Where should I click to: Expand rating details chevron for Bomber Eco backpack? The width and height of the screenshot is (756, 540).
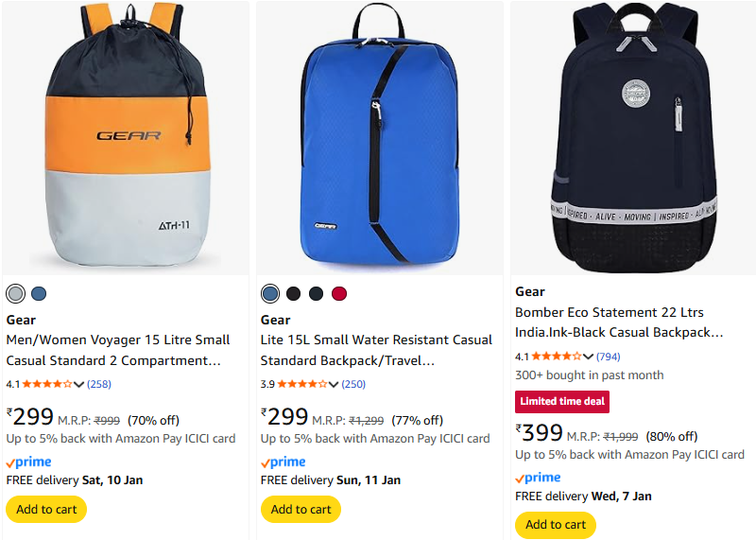588,357
